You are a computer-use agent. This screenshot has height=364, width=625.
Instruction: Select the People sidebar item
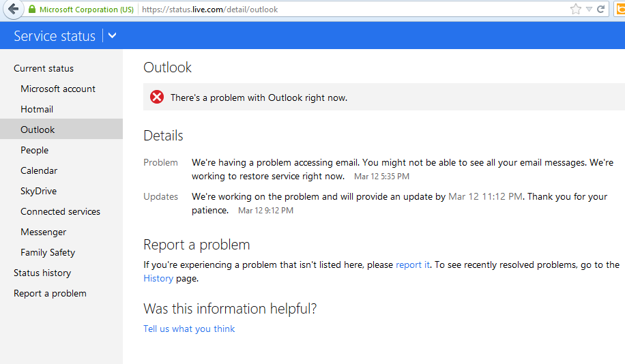(34, 150)
